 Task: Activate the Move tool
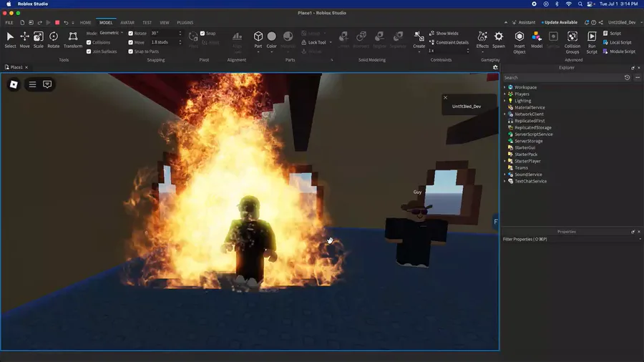click(x=24, y=40)
